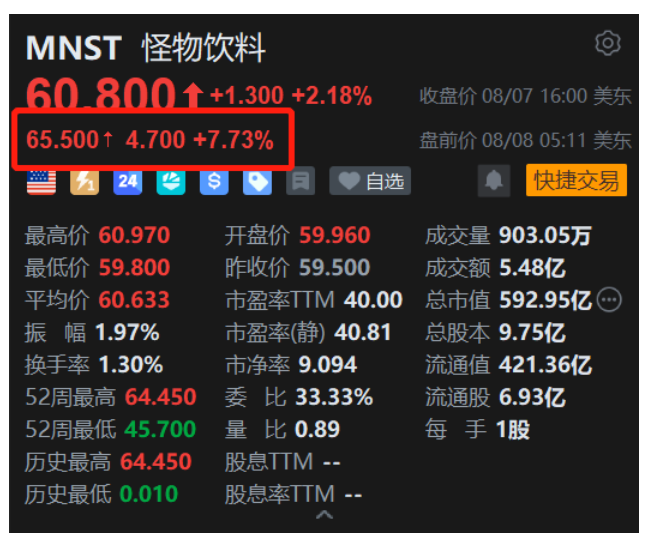Click the 历史最高 value 64.450
The width and height of the screenshot is (647, 548).
point(156,462)
